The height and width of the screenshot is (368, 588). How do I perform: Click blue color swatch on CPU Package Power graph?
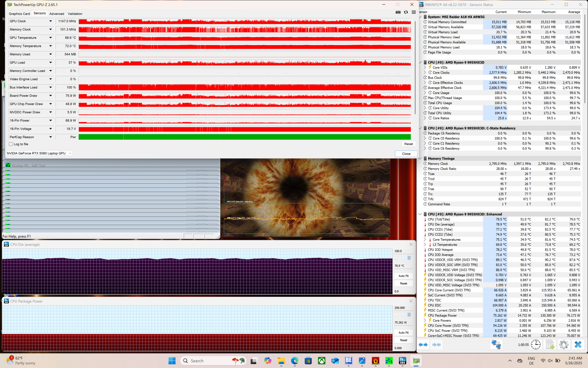(409, 315)
